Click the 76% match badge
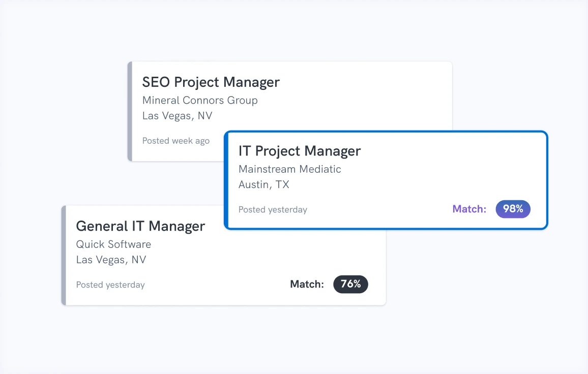This screenshot has width=588, height=374. [350, 284]
